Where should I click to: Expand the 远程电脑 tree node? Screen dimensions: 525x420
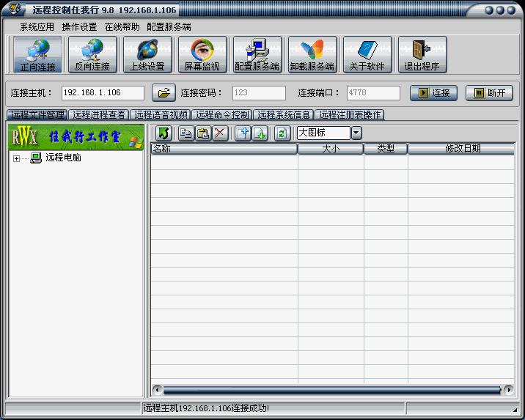[16, 158]
